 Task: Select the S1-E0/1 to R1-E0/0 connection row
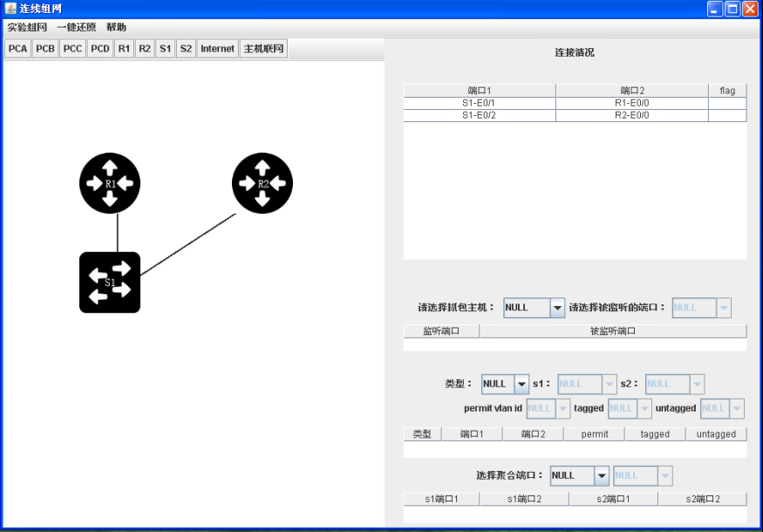567,103
